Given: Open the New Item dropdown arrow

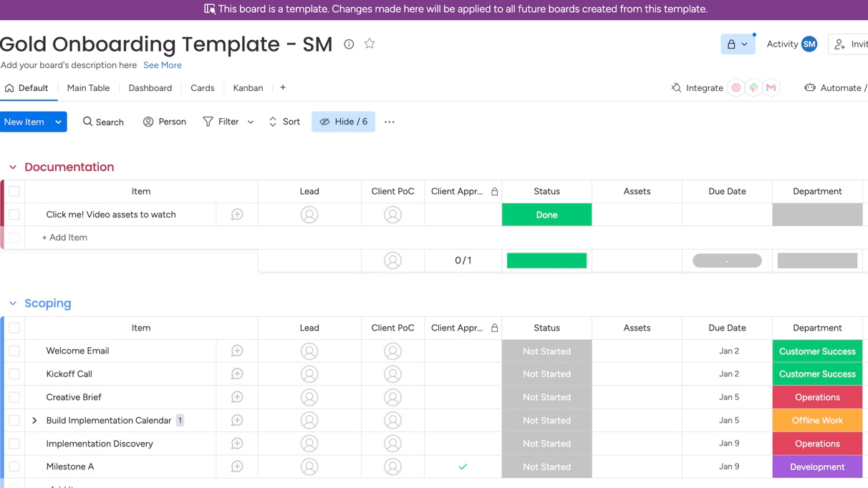Looking at the screenshot, I should click(58, 122).
